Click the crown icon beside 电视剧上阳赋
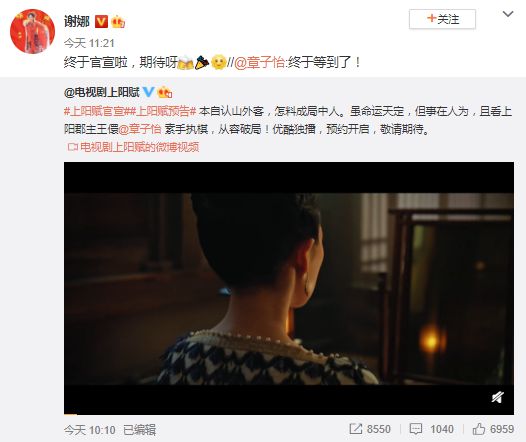Viewport: 526px width, 442px height. click(164, 92)
